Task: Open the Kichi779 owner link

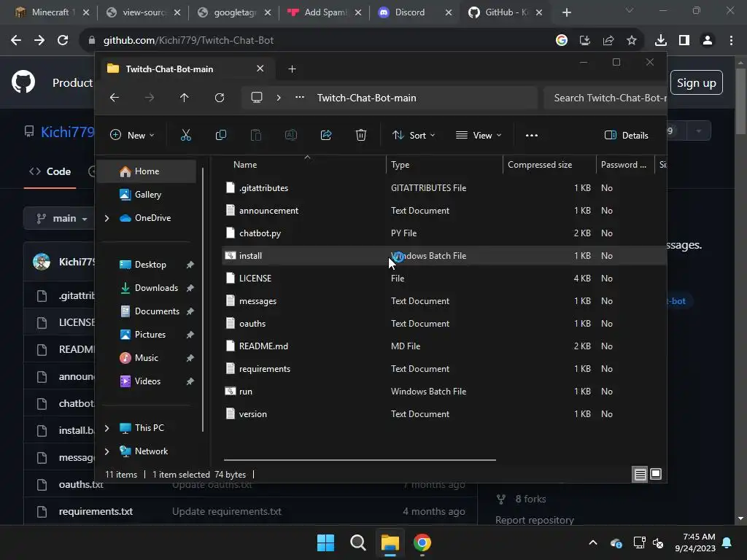Action: (67, 132)
